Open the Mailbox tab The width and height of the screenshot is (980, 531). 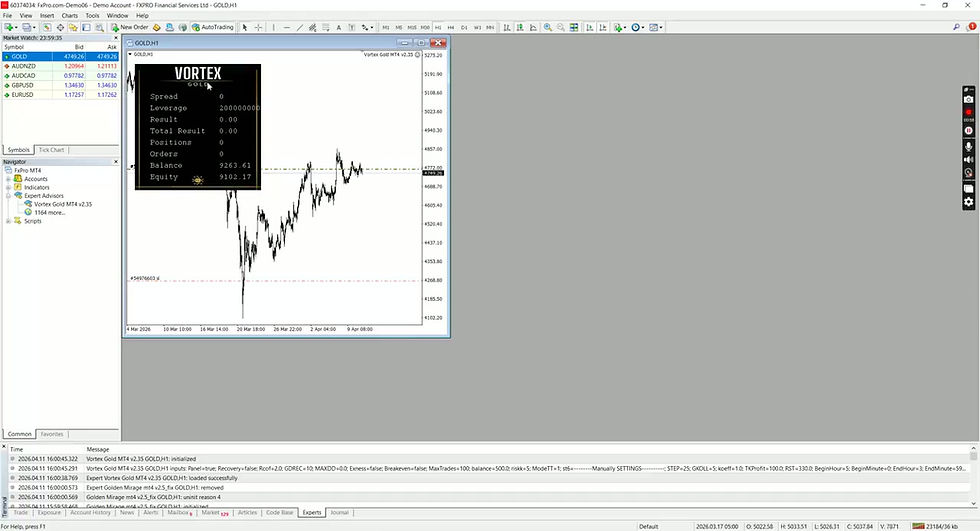179,512
